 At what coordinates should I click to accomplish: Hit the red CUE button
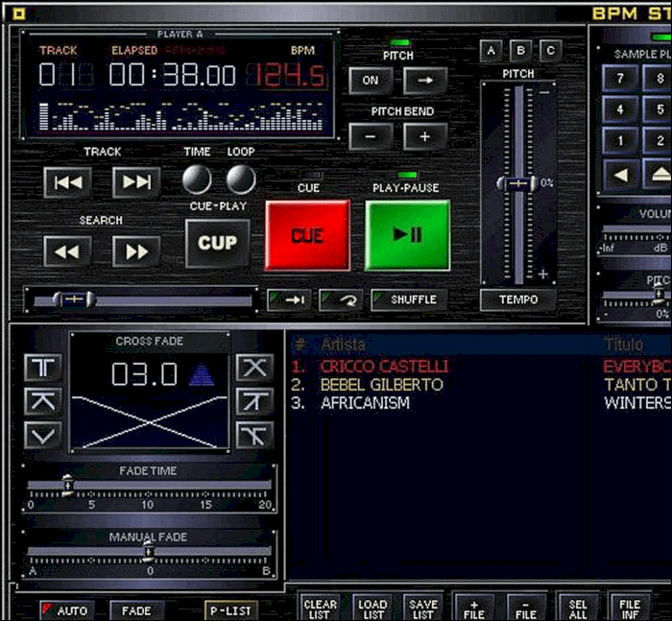click(307, 235)
